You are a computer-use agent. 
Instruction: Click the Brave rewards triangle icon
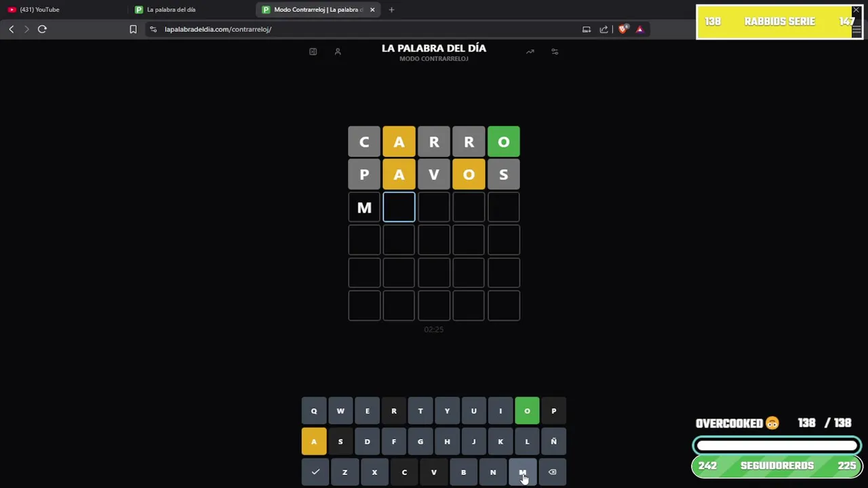(639, 29)
